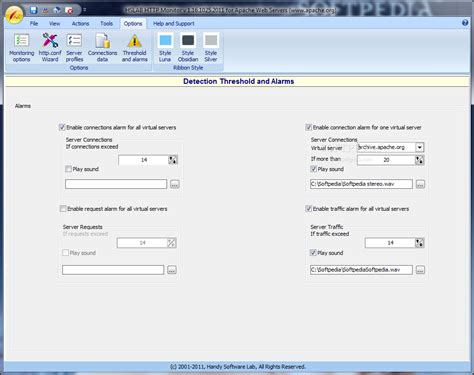
Task: Open the help question mark icon
Action: coord(465,23)
